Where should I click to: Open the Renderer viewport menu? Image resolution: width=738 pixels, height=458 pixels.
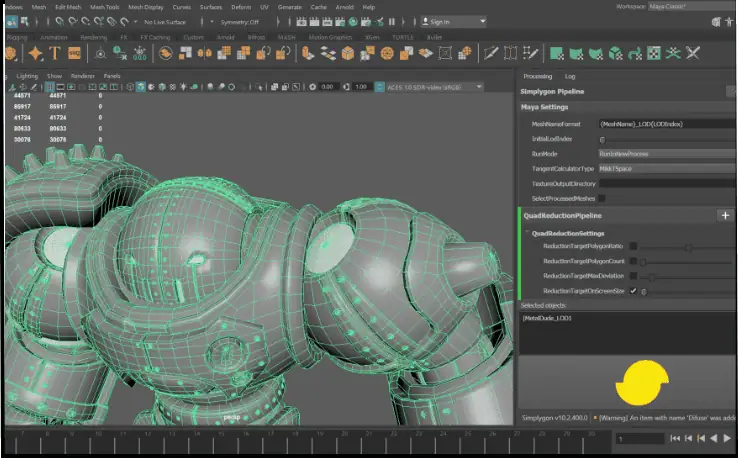[83, 76]
